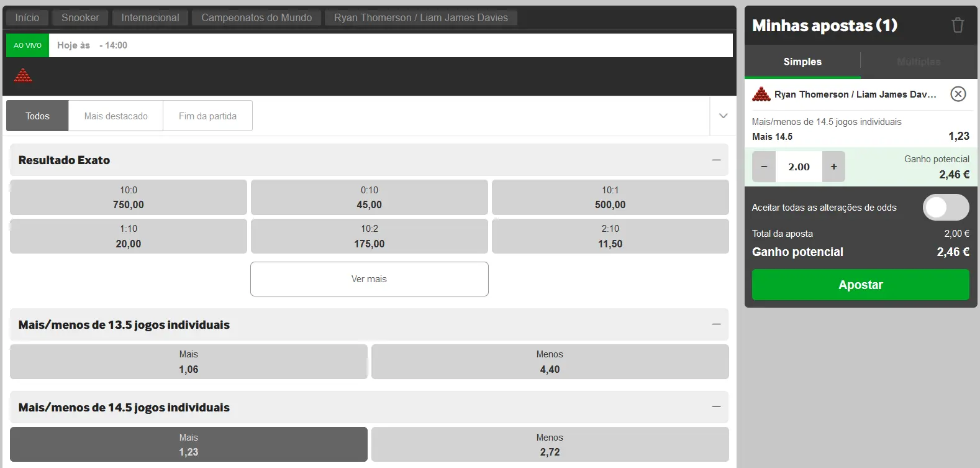This screenshot has height=468, width=980.
Task: Collapse Resultado Exato section
Action: [x=716, y=160]
